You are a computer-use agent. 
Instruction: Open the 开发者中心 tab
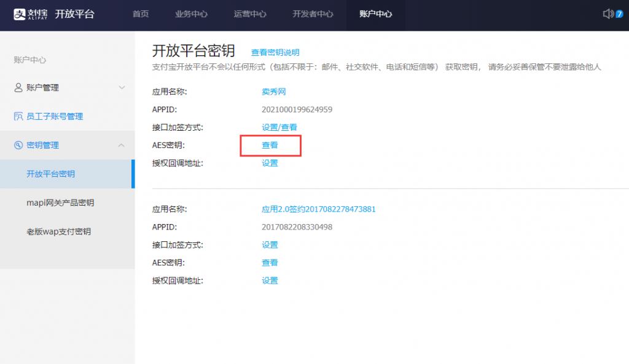pos(313,14)
